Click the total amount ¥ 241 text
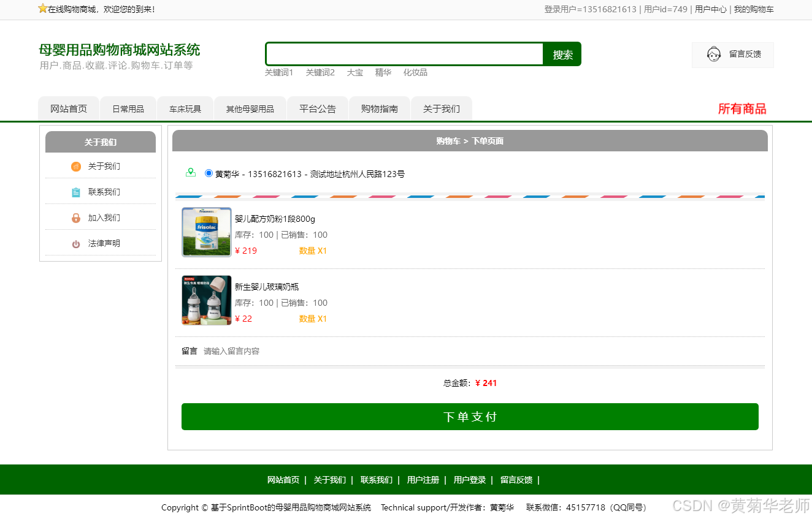This screenshot has width=812, height=519. coord(486,383)
